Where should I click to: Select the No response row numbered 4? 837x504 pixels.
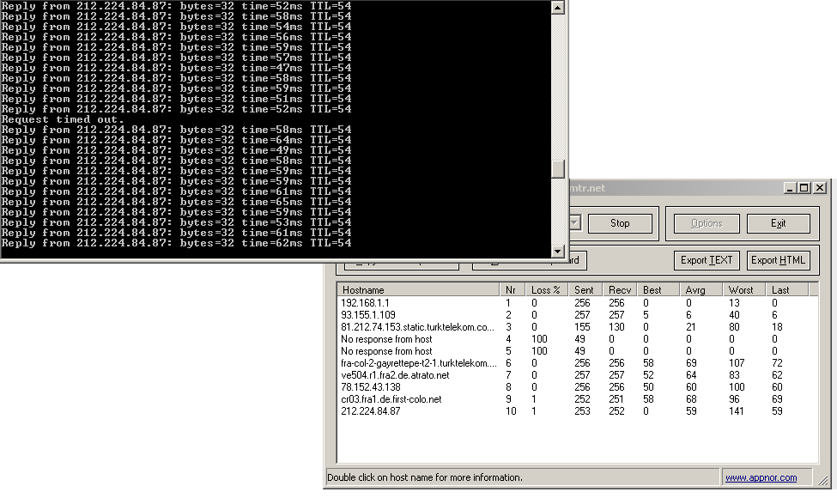tap(578, 339)
